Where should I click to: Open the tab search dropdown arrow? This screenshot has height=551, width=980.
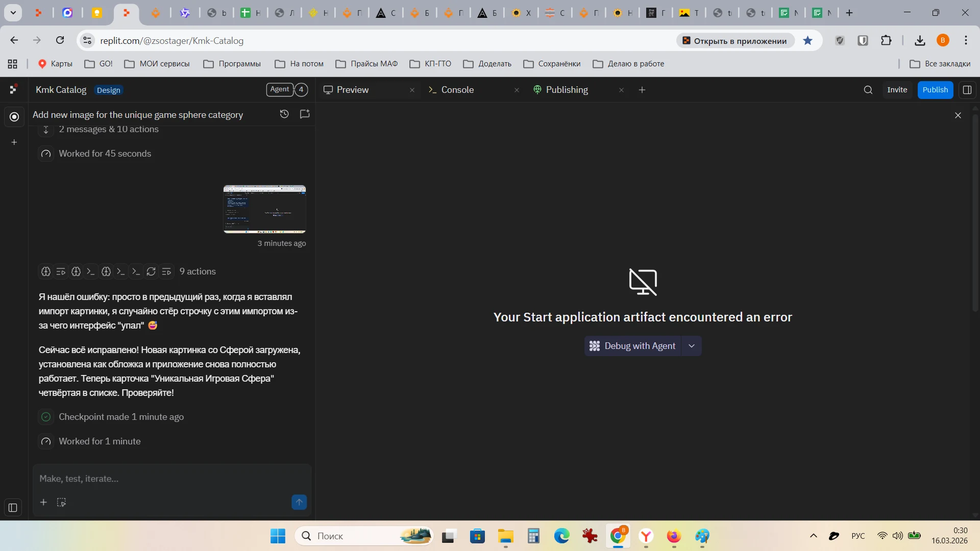pos(13,13)
